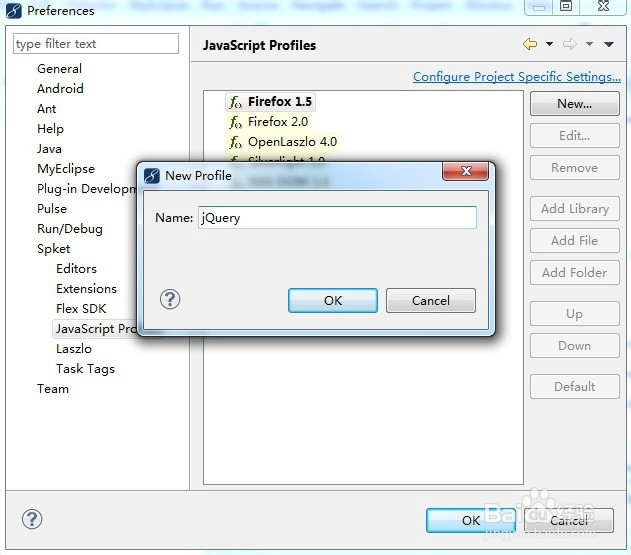Screen dimensions: 631x555
Task: Click the Add Library button
Action: click(x=575, y=208)
